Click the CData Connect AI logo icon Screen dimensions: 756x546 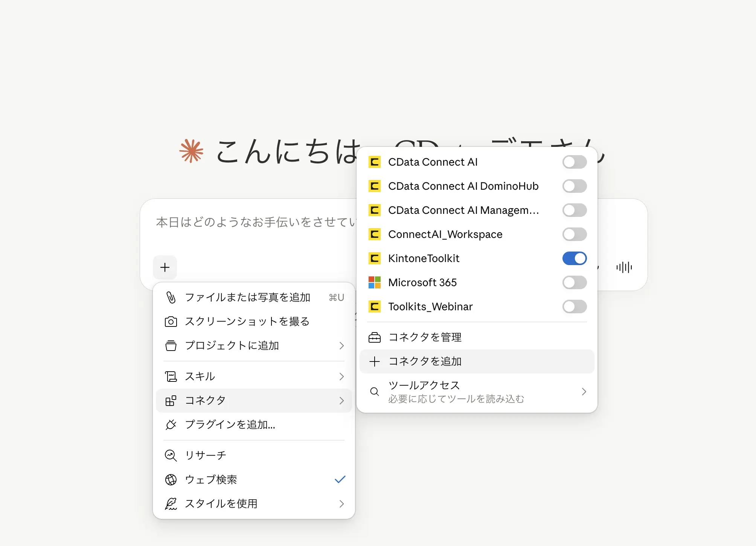pos(375,162)
